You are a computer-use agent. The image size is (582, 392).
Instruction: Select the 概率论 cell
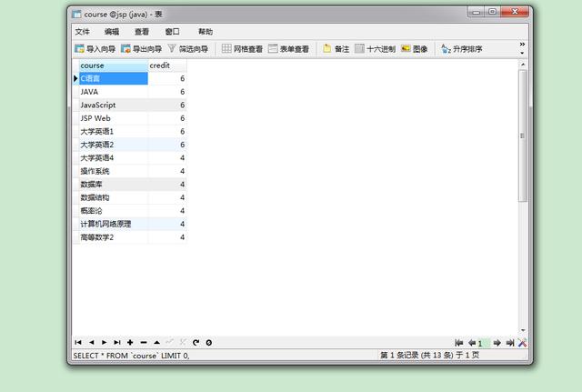point(113,210)
